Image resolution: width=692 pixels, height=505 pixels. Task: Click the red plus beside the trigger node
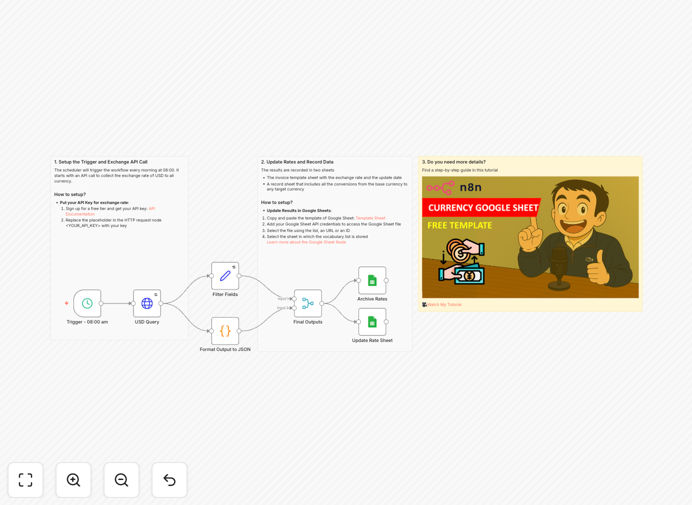[67, 303]
